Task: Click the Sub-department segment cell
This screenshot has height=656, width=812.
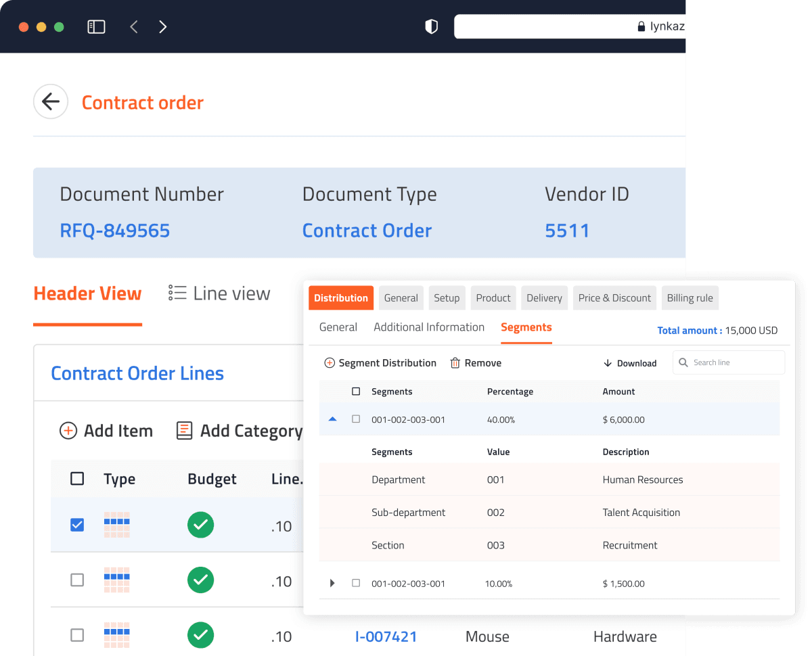Action: pos(409,513)
